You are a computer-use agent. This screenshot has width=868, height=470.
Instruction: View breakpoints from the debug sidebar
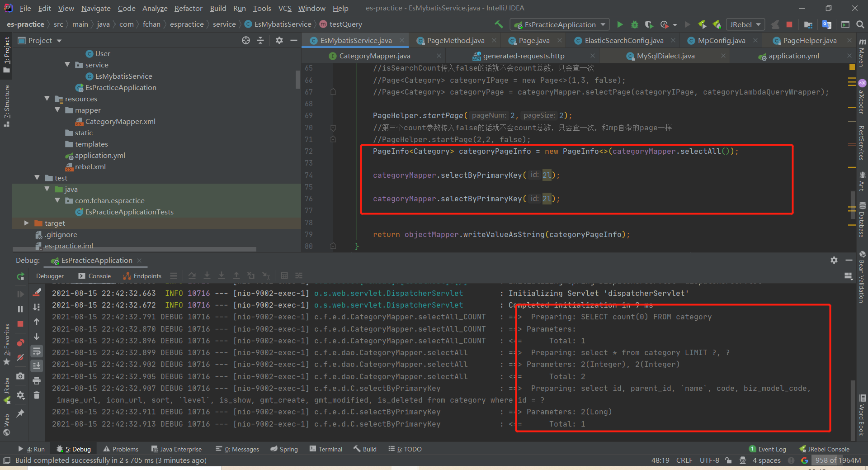(20, 342)
